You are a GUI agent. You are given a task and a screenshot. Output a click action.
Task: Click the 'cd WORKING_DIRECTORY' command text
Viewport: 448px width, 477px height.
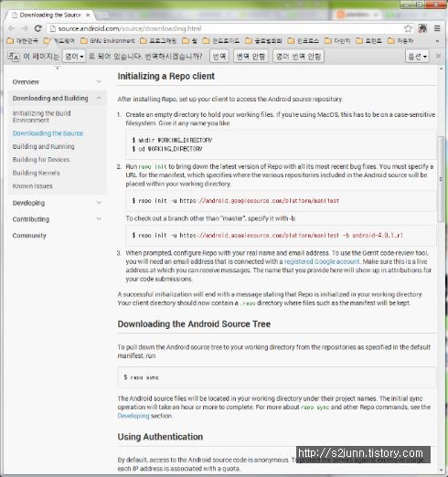[167, 149]
